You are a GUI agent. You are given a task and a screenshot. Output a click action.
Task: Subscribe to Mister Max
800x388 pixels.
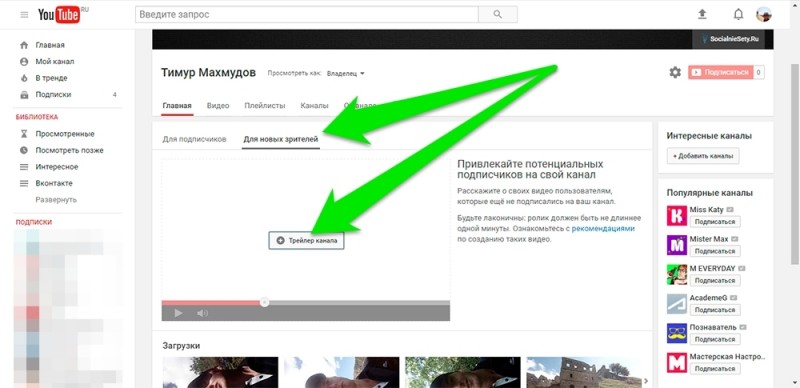tap(715, 251)
